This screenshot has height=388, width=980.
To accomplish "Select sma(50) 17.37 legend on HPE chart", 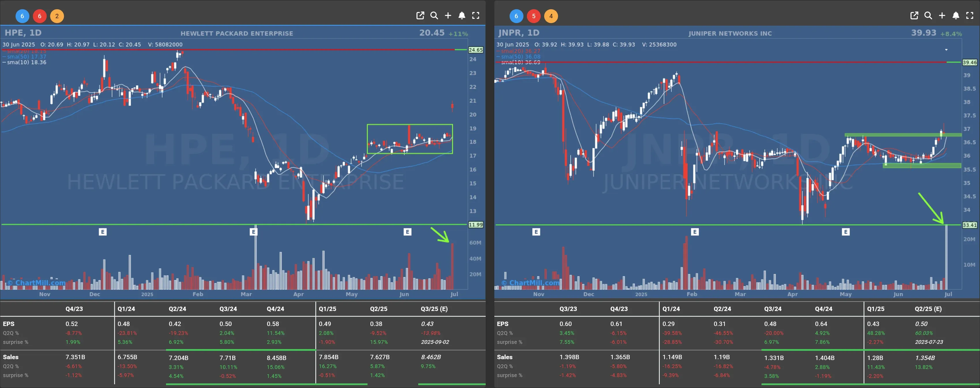I will pos(25,56).
